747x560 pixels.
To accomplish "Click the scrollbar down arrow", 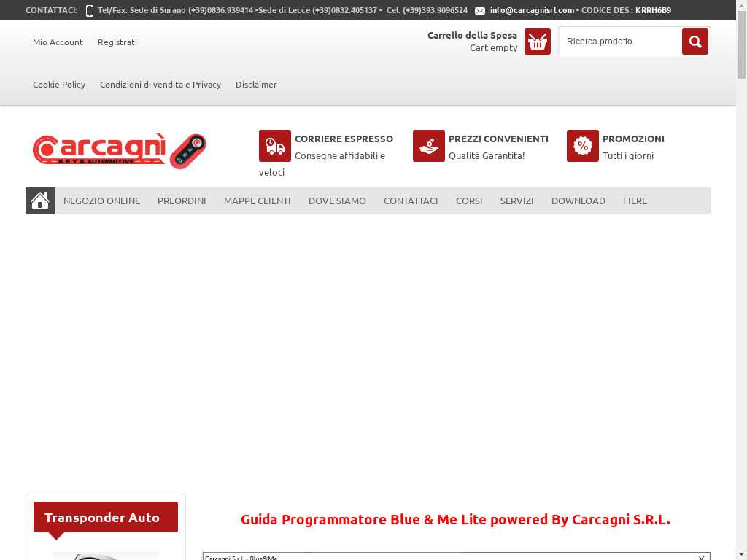I will click(x=742, y=555).
